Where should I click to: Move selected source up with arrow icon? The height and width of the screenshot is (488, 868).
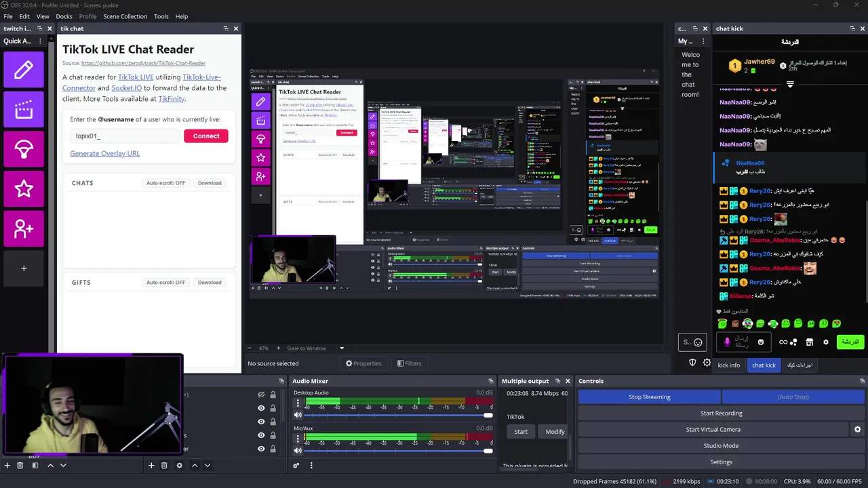[x=195, y=466]
